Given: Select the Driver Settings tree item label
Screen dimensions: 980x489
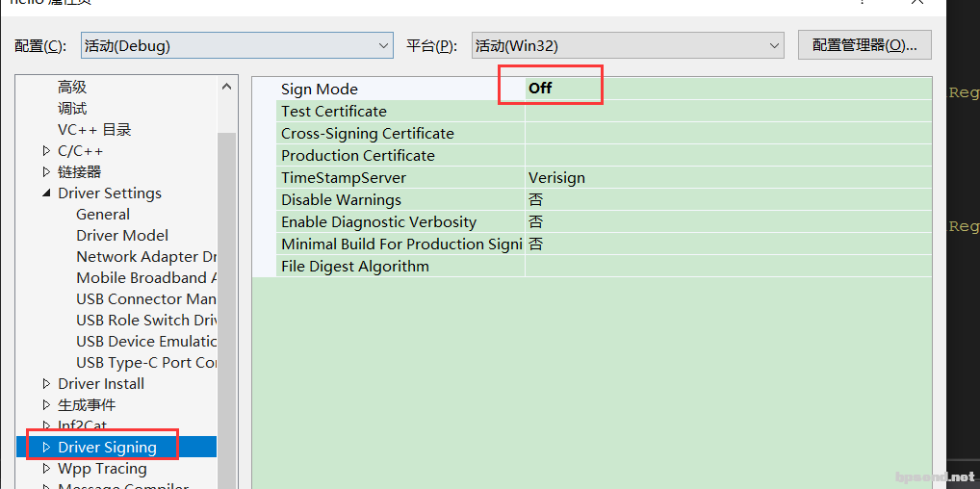Looking at the screenshot, I should (110, 193).
